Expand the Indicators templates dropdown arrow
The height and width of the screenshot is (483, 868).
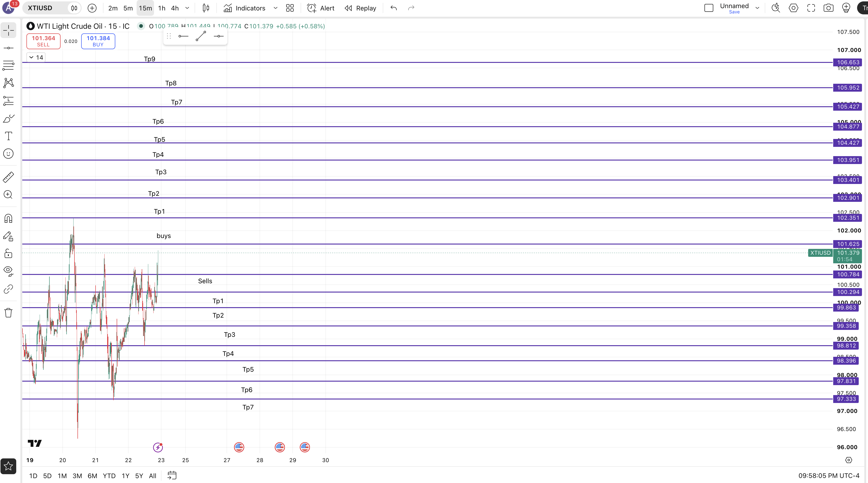tap(275, 8)
